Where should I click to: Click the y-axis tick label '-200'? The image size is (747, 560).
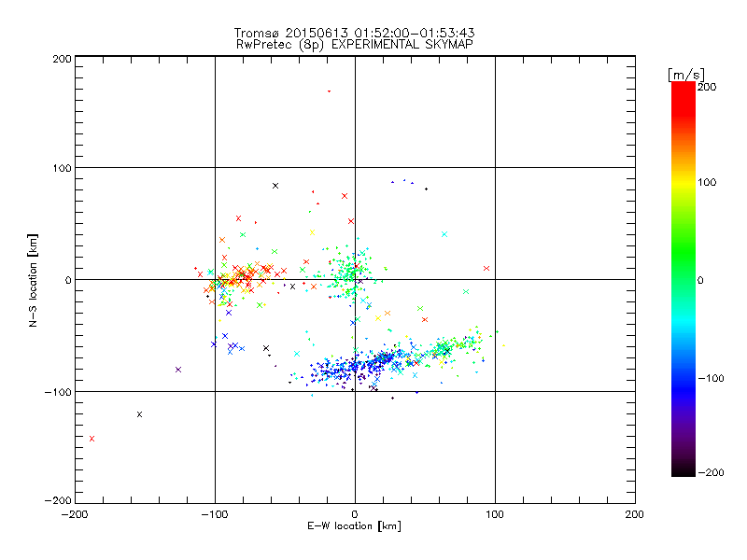click(58, 500)
